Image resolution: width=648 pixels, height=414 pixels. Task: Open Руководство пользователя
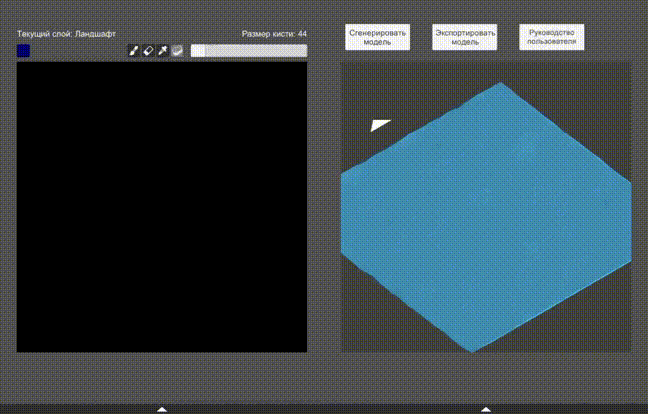click(552, 37)
